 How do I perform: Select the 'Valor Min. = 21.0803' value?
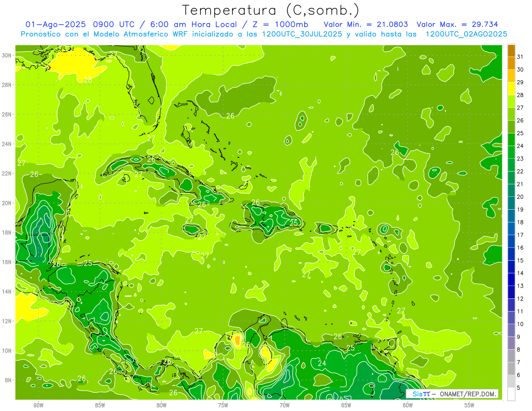tap(366, 24)
